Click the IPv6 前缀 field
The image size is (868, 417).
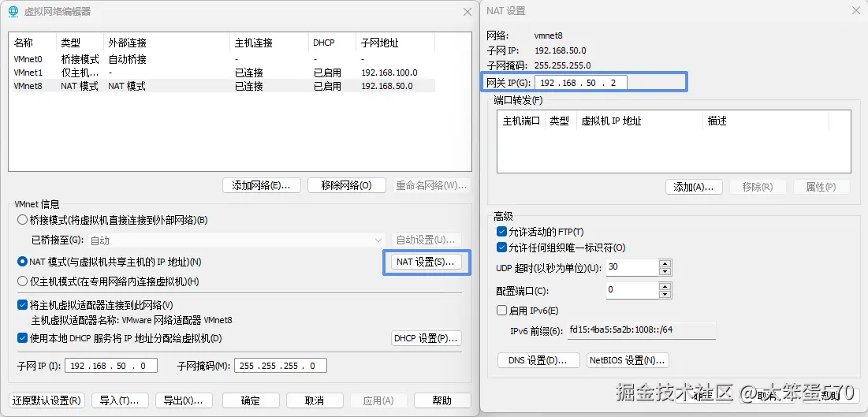(x=640, y=330)
